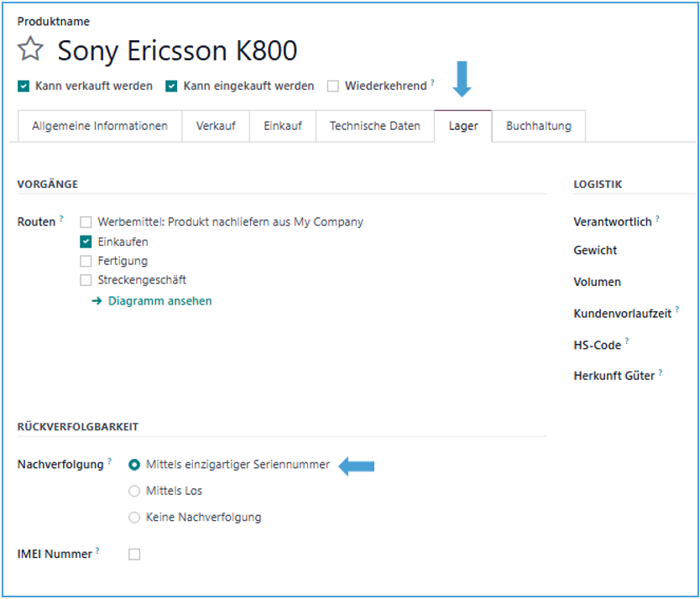The width and height of the screenshot is (700, 599).
Task: Choose Keine Nachverfolgung radio button
Action: (x=134, y=518)
